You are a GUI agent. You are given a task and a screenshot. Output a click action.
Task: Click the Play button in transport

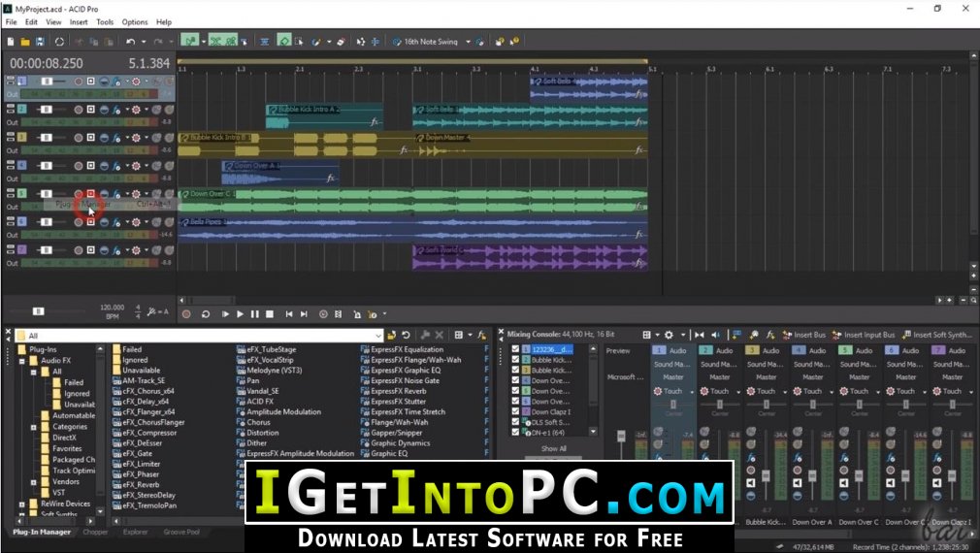click(240, 314)
